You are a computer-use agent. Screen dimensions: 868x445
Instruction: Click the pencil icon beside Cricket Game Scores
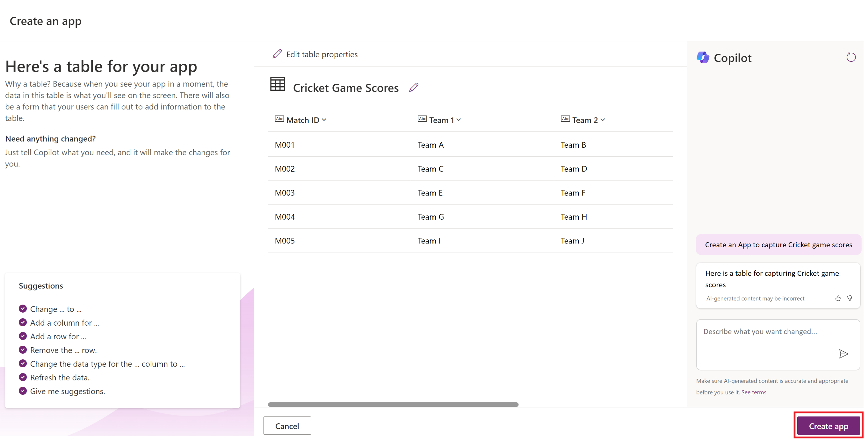414,88
